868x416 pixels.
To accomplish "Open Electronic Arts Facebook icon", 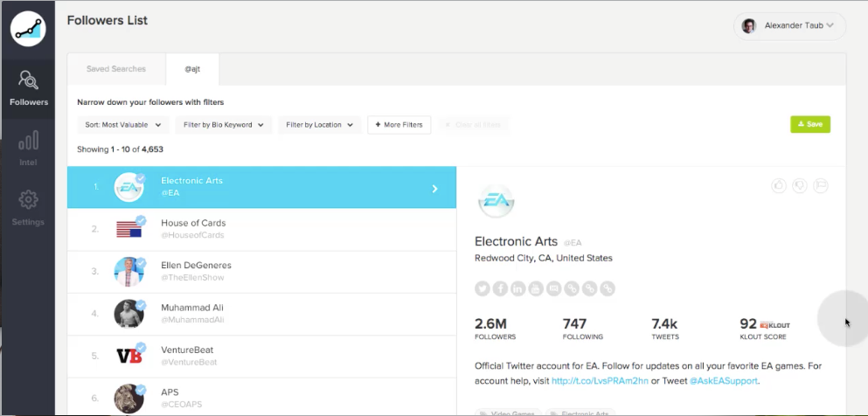I will tap(500, 288).
